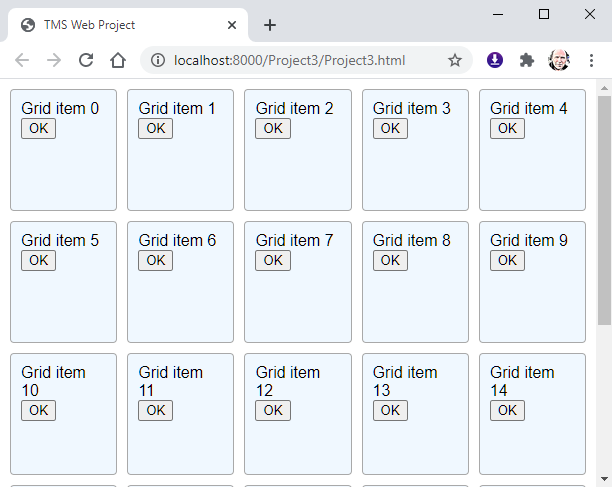The width and height of the screenshot is (612, 487).
Task: Click OK in Grid item 3
Action: click(390, 128)
